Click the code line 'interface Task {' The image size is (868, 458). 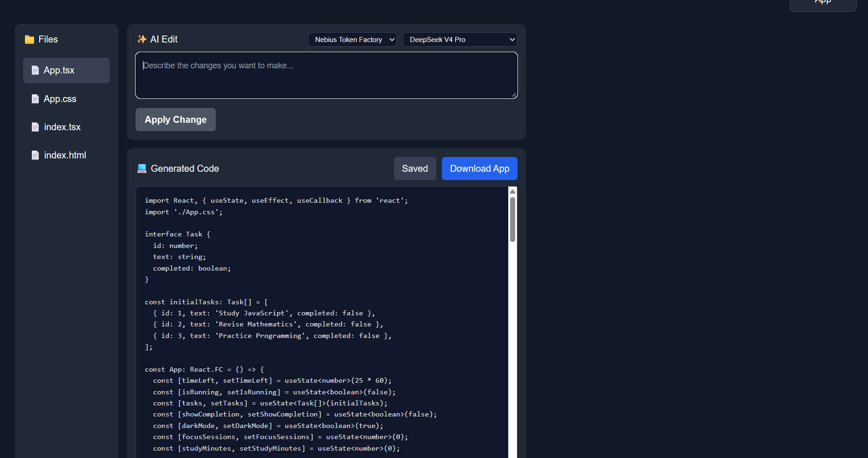(x=178, y=234)
